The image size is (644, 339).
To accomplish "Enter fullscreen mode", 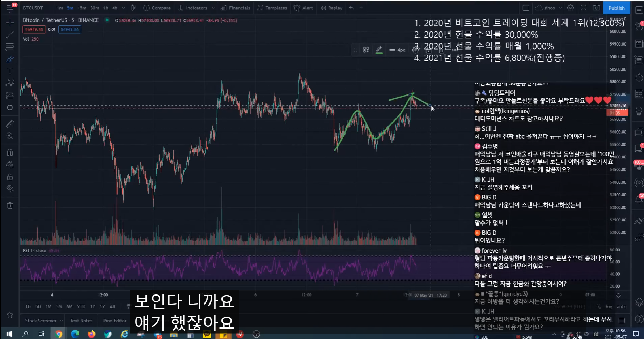I will (584, 8).
